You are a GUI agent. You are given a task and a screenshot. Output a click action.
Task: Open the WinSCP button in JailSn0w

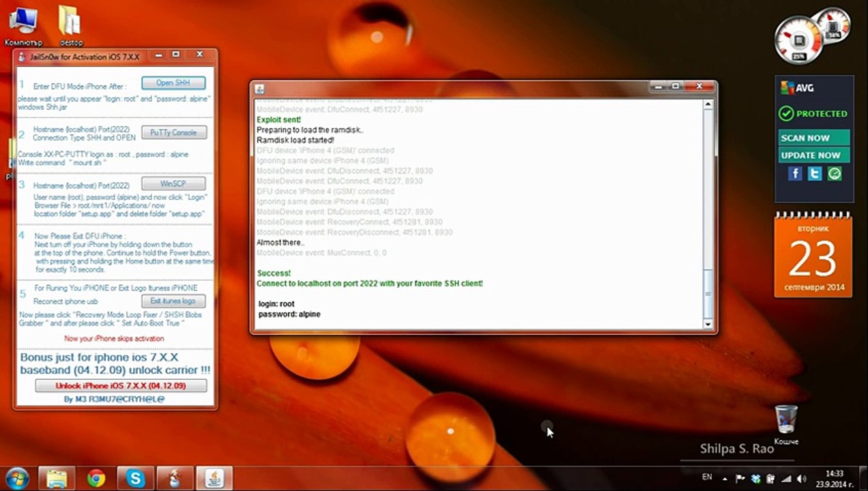(x=173, y=183)
